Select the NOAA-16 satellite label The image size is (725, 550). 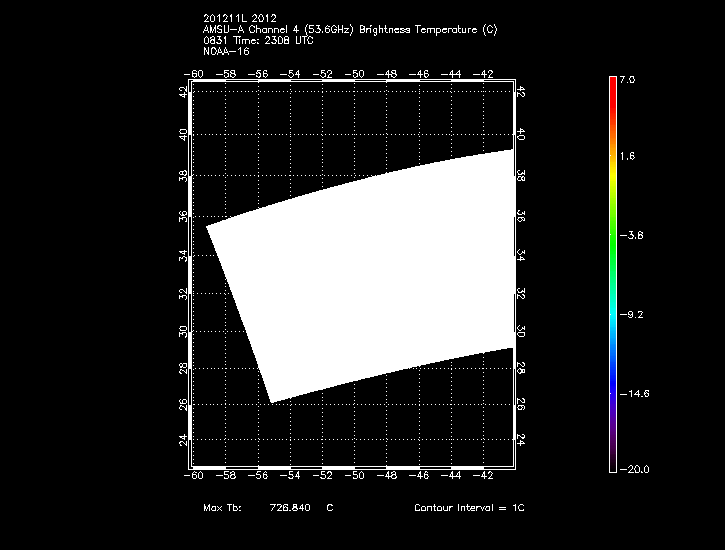[x=225, y=50]
